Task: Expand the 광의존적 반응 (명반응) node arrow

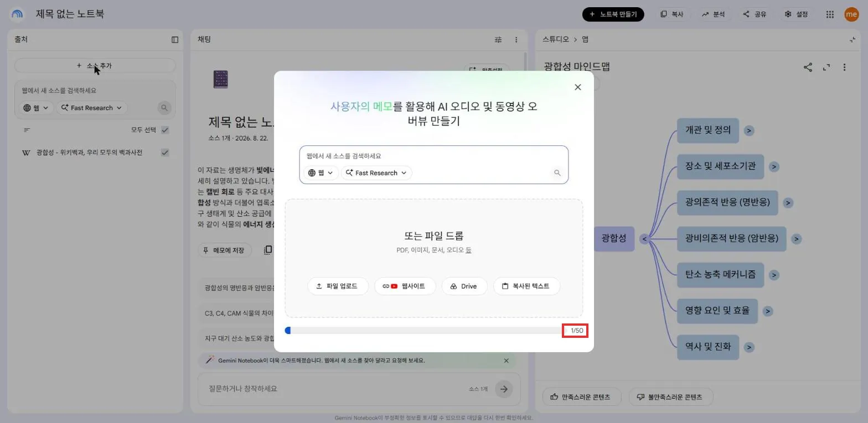Action: point(788,203)
